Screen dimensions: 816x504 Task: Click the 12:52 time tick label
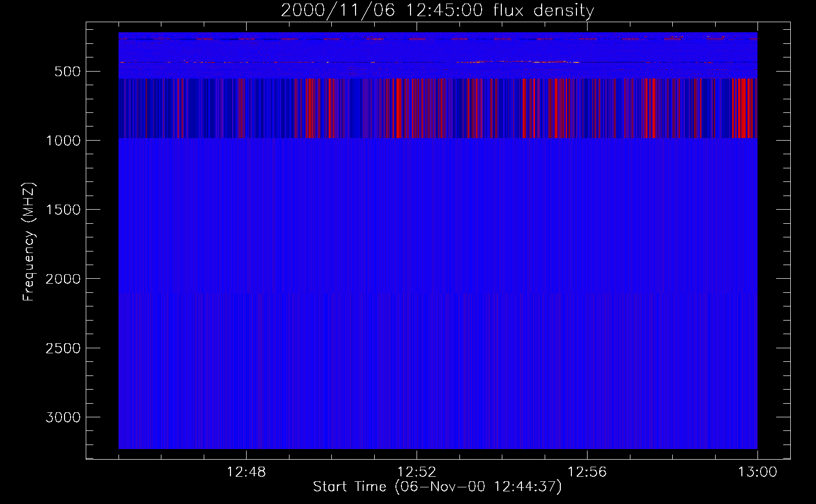click(x=417, y=472)
